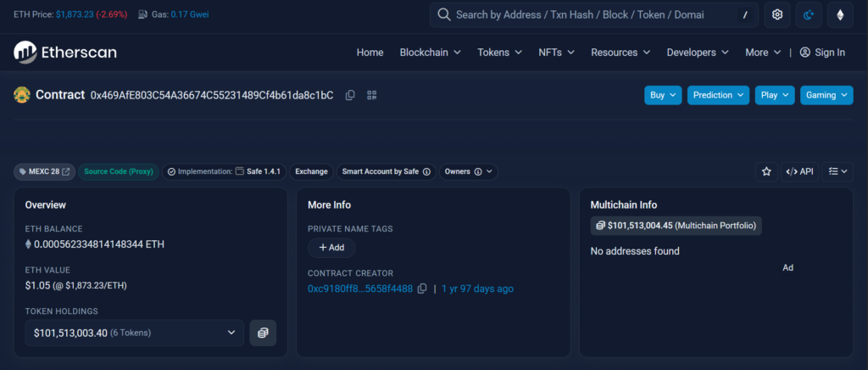868x370 pixels.
Task: Click Smart Account by Safe tag
Action: [x=386, y=171]
